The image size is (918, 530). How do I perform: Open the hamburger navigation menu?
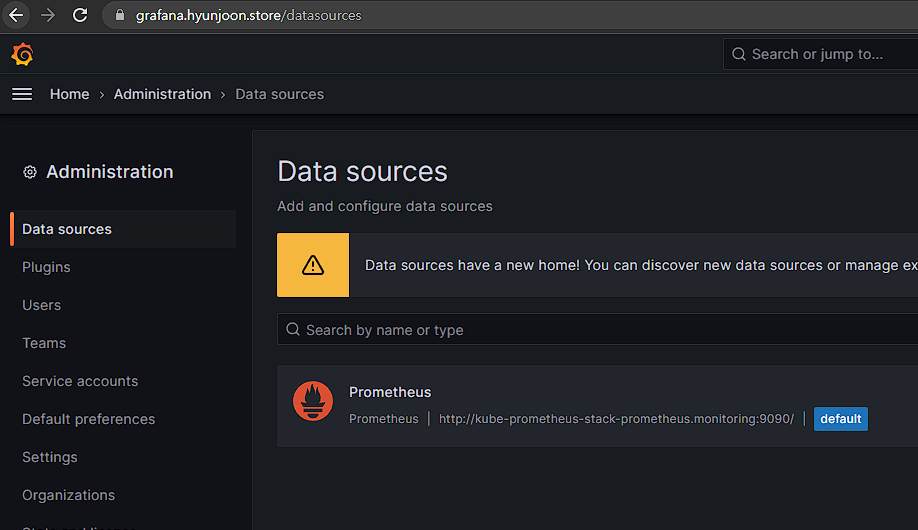point(22,94)
